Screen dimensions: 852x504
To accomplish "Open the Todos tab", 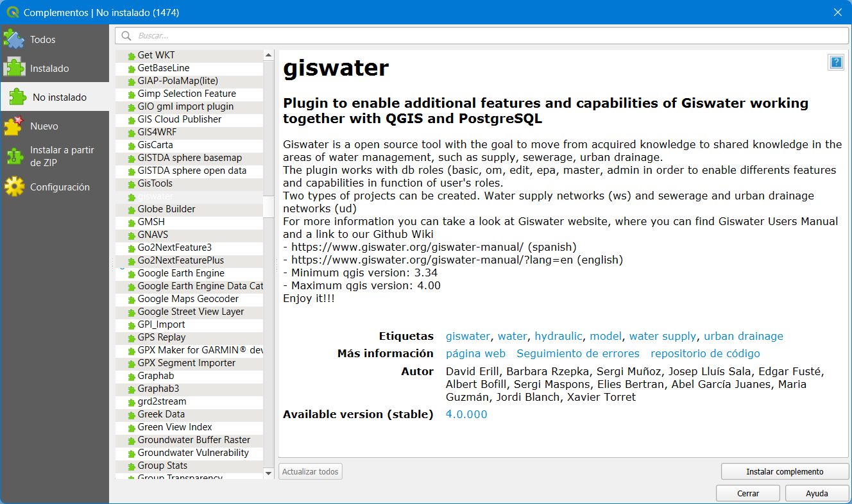I will click(55, 39).
